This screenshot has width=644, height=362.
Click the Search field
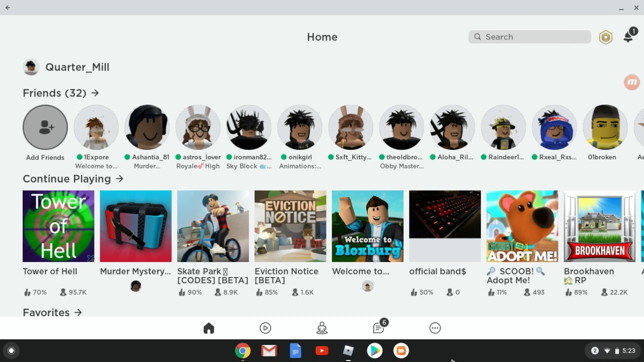click(x=530, y=37)
